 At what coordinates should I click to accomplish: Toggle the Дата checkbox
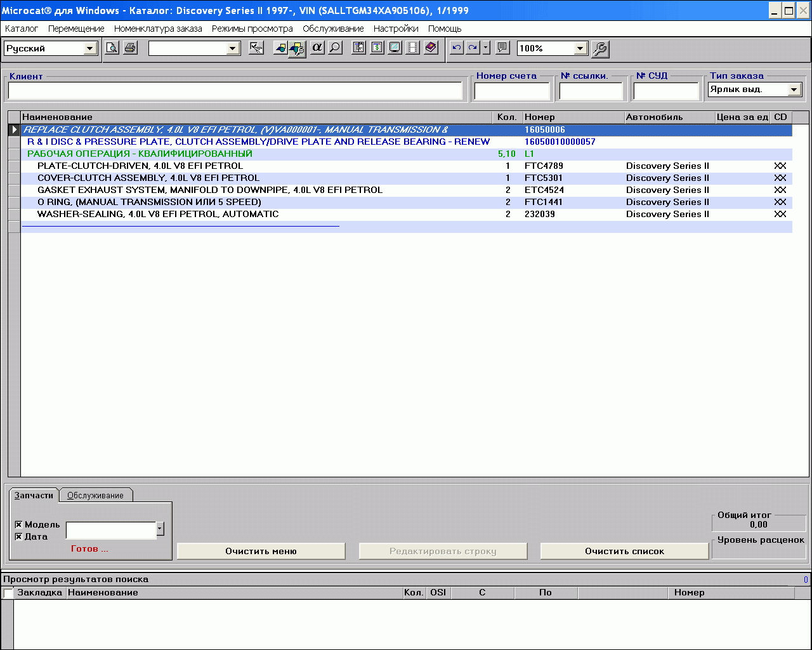point(18,536)
